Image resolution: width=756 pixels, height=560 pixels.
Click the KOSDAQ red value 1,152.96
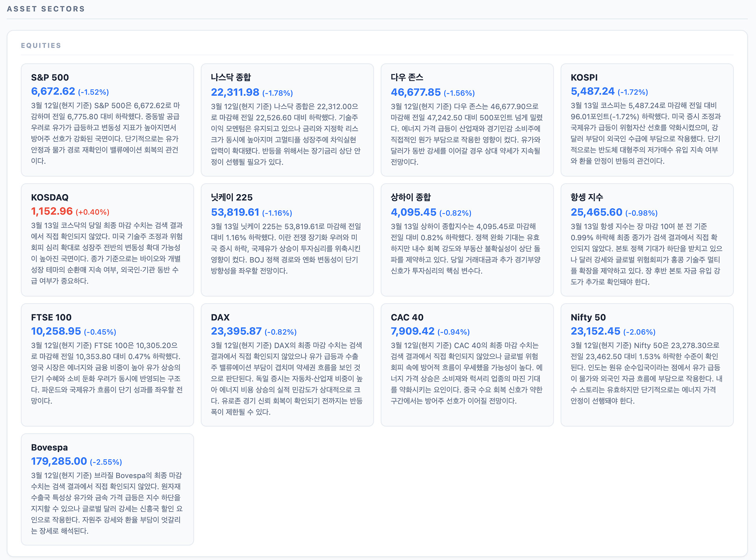pyautogui.click(x=52, y=211)
